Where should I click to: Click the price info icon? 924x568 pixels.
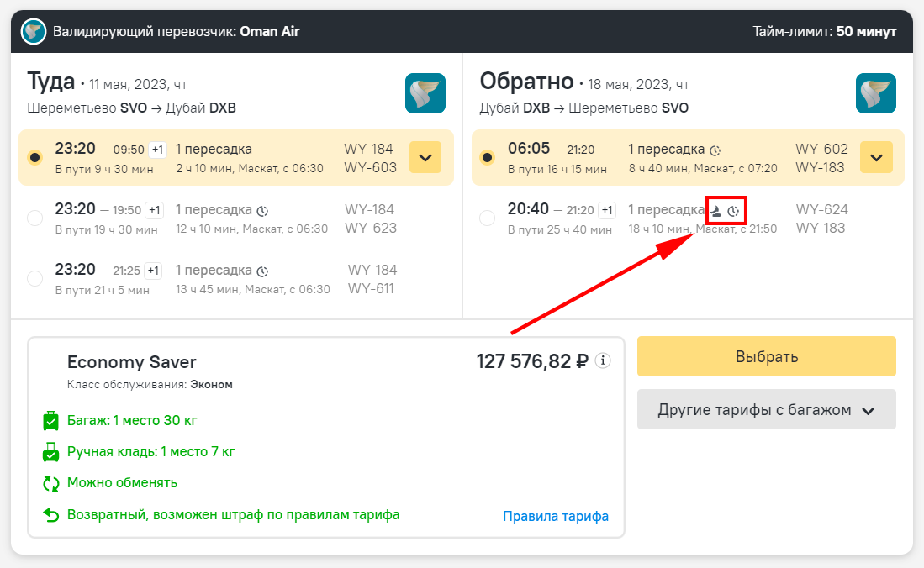603,360
